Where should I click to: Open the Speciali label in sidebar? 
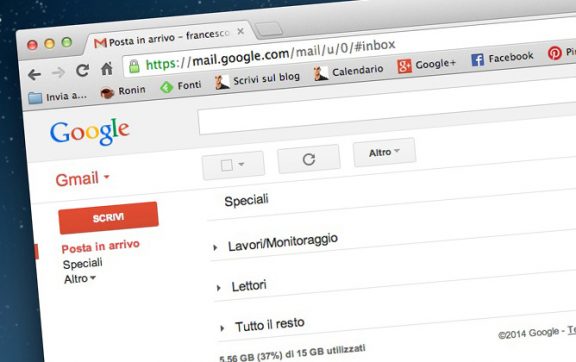83,263
